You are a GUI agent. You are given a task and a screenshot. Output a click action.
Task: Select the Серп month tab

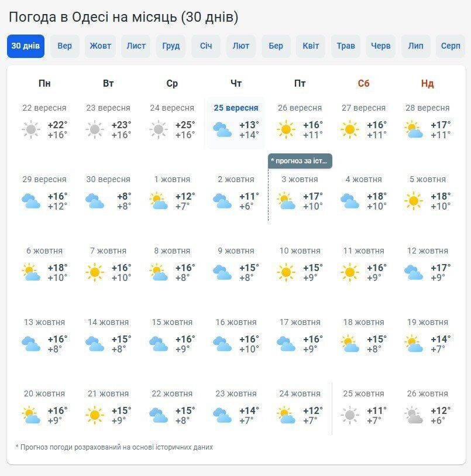click(451, 46)
